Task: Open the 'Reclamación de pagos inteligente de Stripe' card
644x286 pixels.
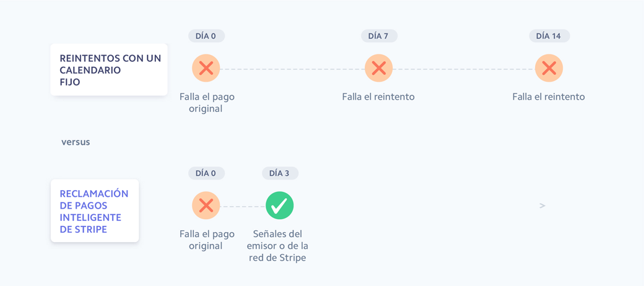Action: (x=95, y=211)
